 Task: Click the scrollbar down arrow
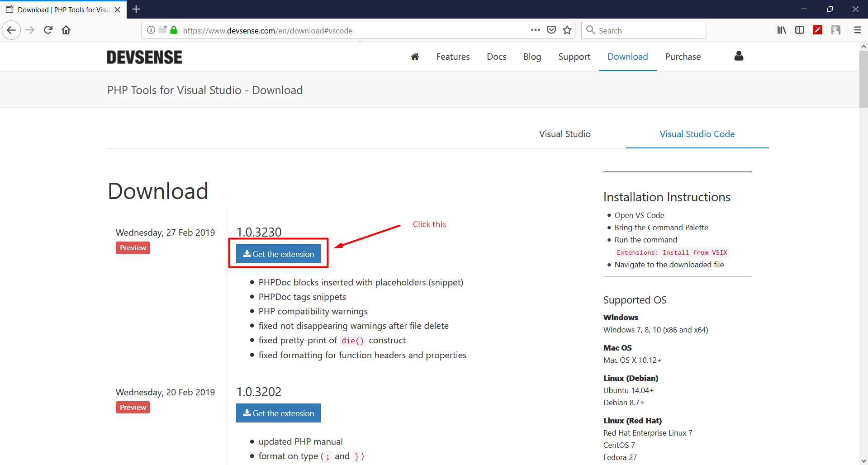point(863,460)
